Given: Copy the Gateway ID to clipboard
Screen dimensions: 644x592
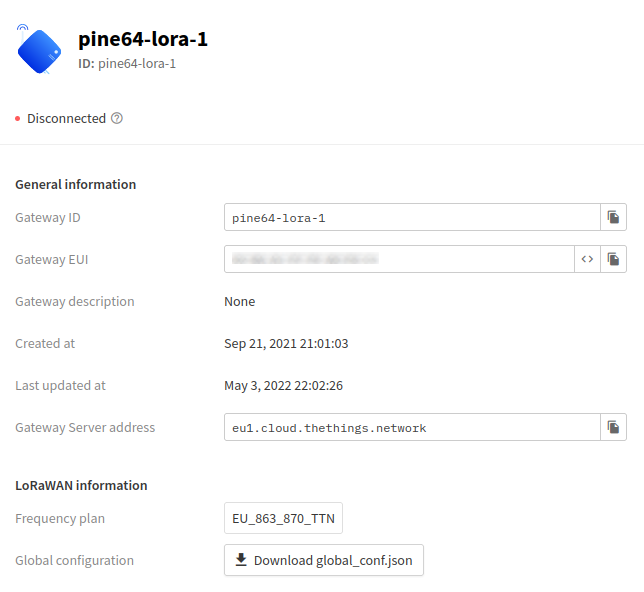Looking at the screenshot, I should tap(613, 217).
